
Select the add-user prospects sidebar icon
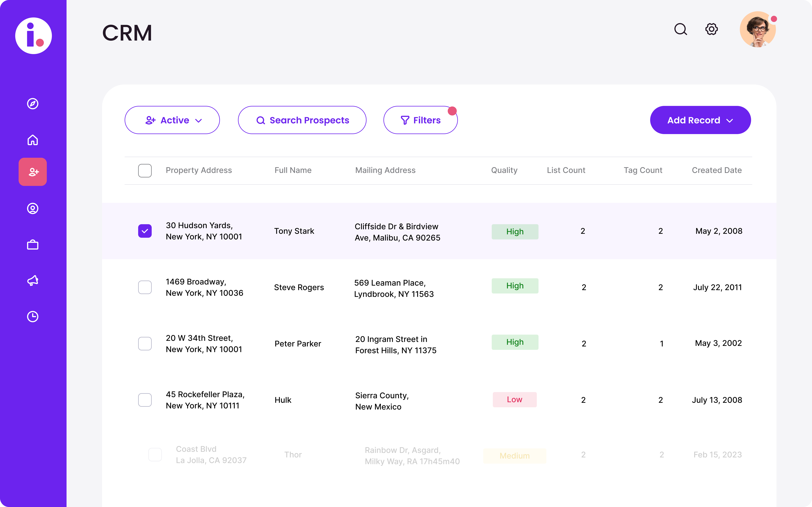point(33,172)
